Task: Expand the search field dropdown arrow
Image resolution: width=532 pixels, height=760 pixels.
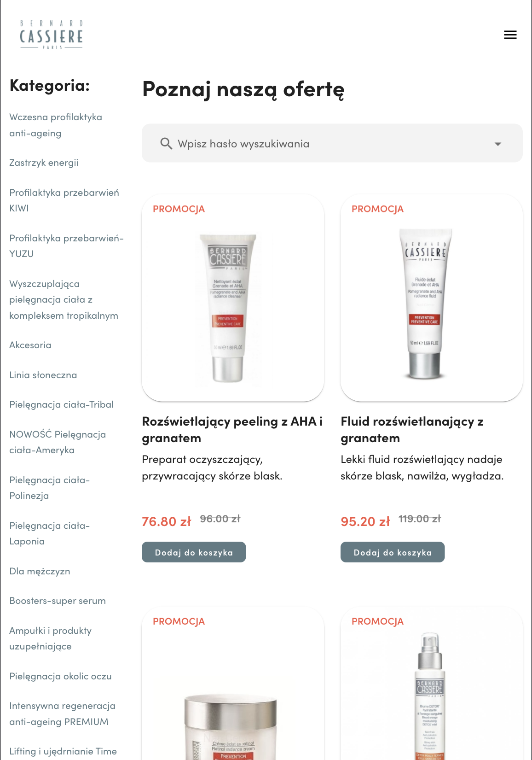Action: 497,144
